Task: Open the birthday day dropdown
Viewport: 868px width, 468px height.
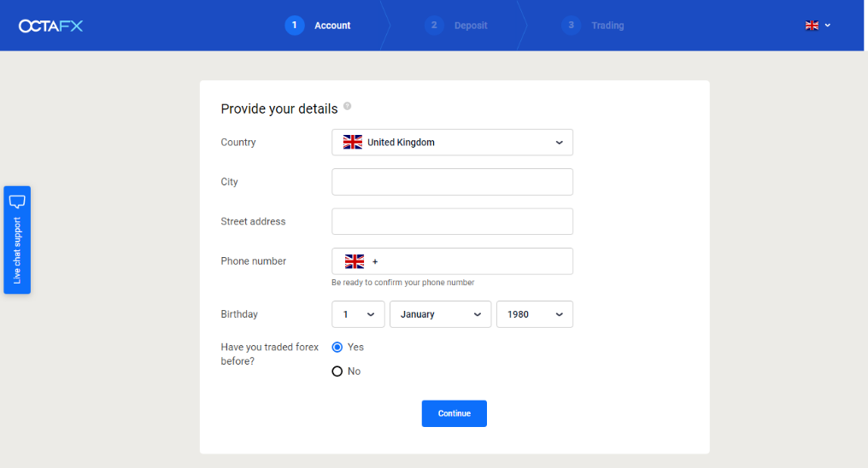Action: pos(358,314)
